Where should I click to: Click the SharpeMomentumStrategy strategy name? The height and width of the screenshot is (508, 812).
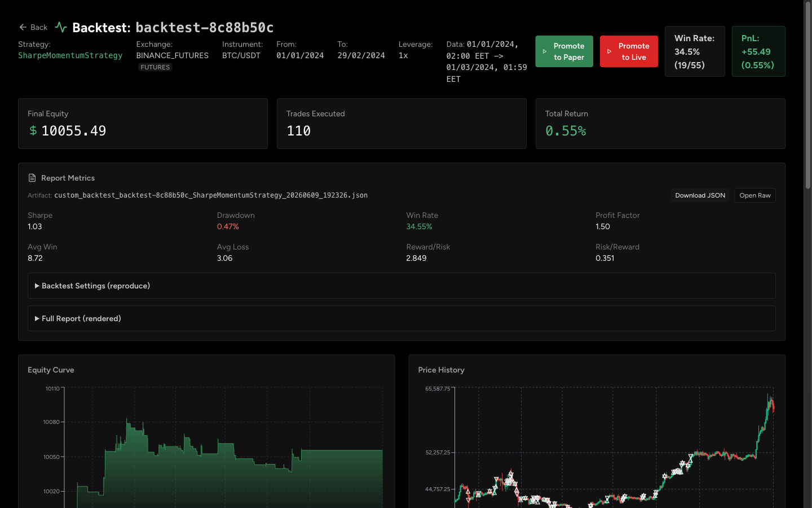(x=70, y=55)
